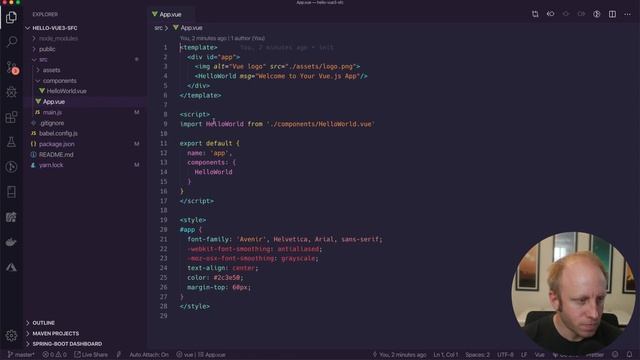Click the feedback smiley in status bar

(x=615, y=354)
